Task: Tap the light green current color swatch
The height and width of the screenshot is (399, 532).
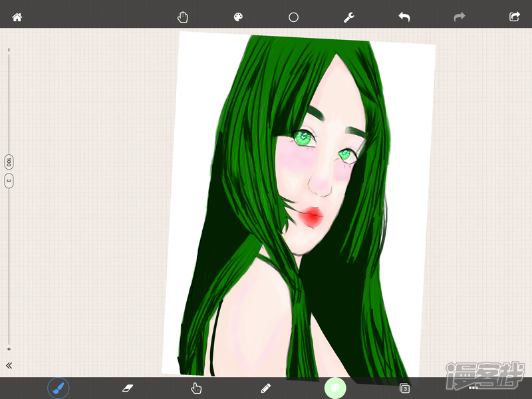Action: tap(335, 388)
